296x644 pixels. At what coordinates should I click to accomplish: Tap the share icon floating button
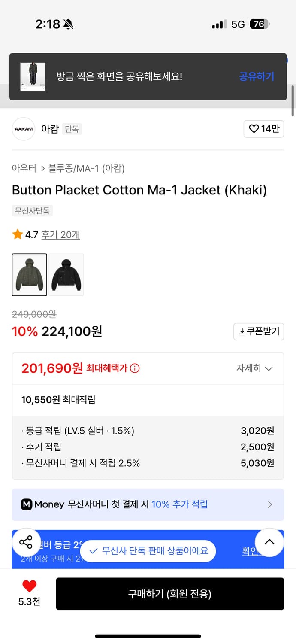(x=26, y=542)
